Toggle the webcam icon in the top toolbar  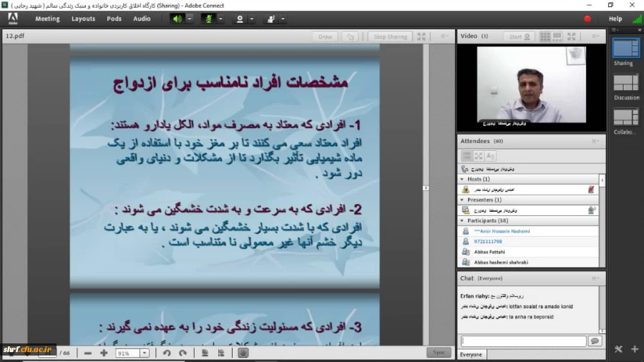[x=240, y=19]
